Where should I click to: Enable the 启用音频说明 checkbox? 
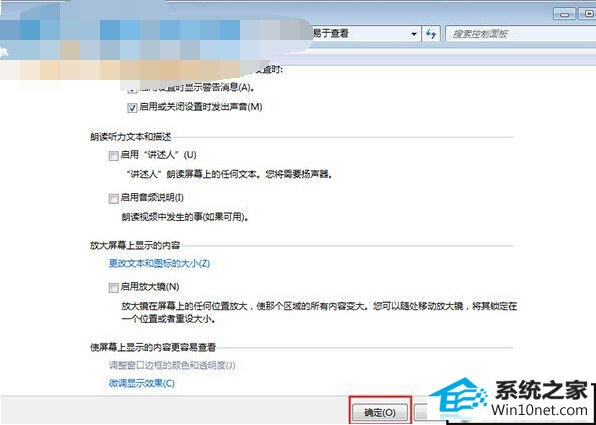click(113, 198)
